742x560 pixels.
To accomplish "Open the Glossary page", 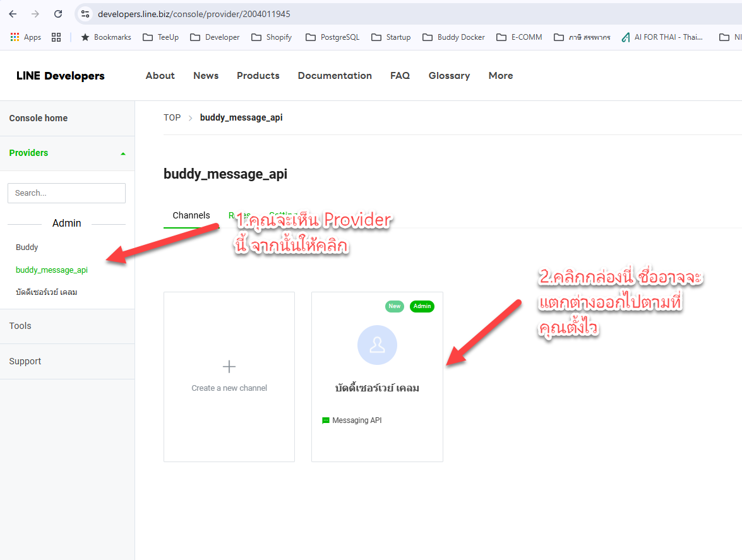I will 449,76.
